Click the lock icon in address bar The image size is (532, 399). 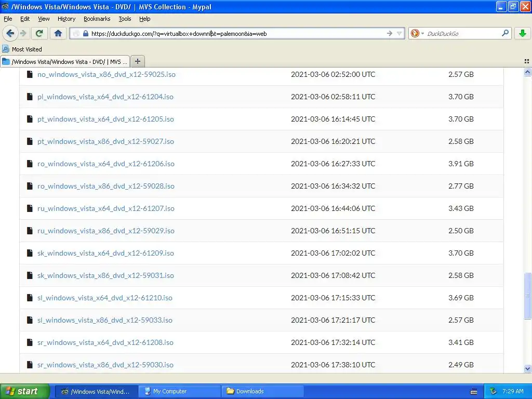click(x=86, y=33)
